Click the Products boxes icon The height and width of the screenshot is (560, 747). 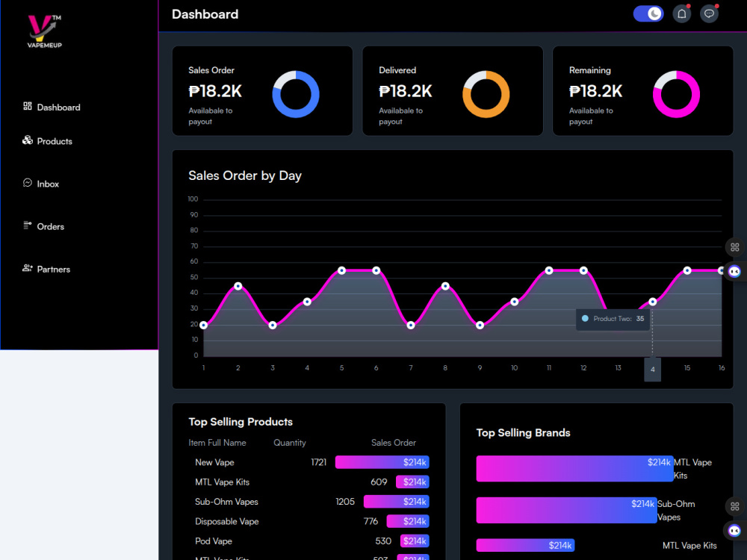28,140
